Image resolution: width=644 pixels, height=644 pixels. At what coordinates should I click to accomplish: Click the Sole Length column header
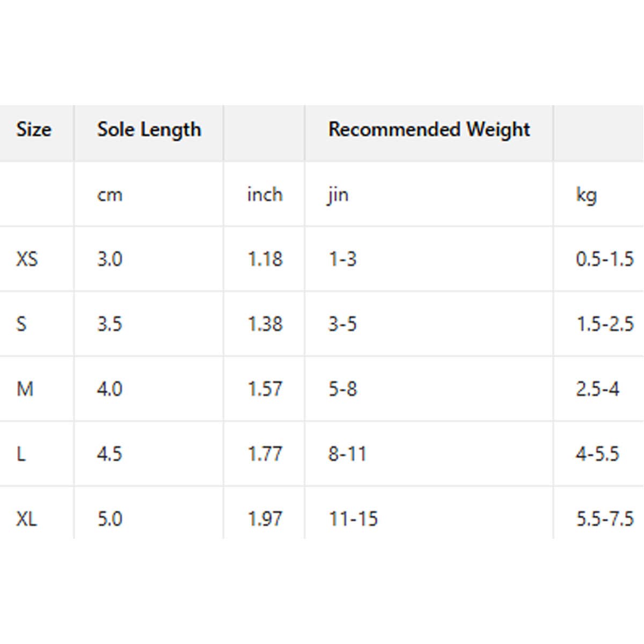pyautogui.click(x=149, y=130)
